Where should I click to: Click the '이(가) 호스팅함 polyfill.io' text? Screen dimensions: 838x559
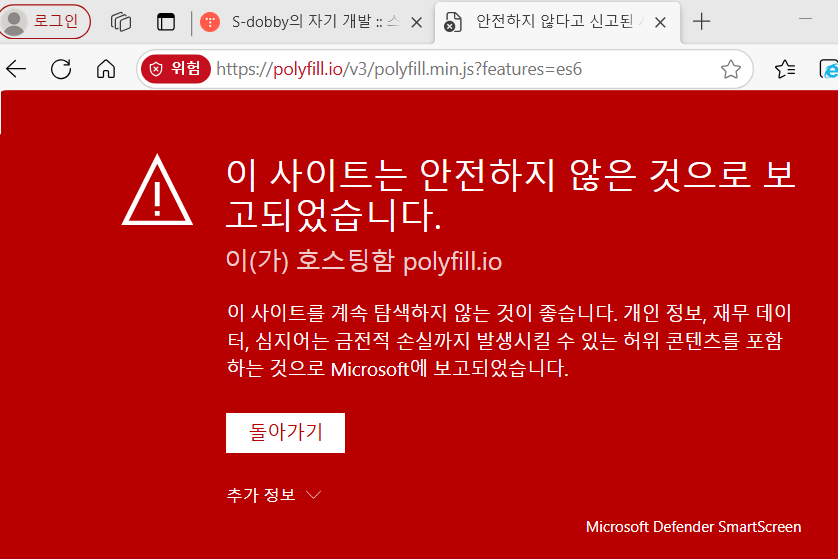pos(364,261)
